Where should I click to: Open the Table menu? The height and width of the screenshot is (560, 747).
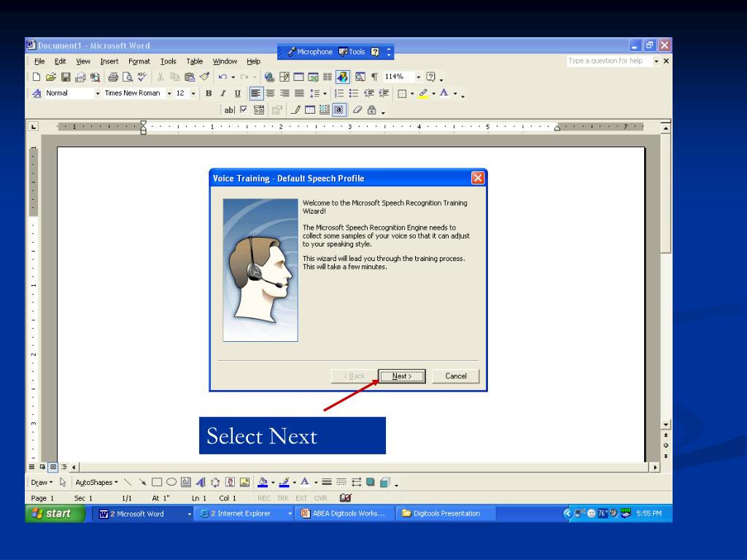(194, 61)
